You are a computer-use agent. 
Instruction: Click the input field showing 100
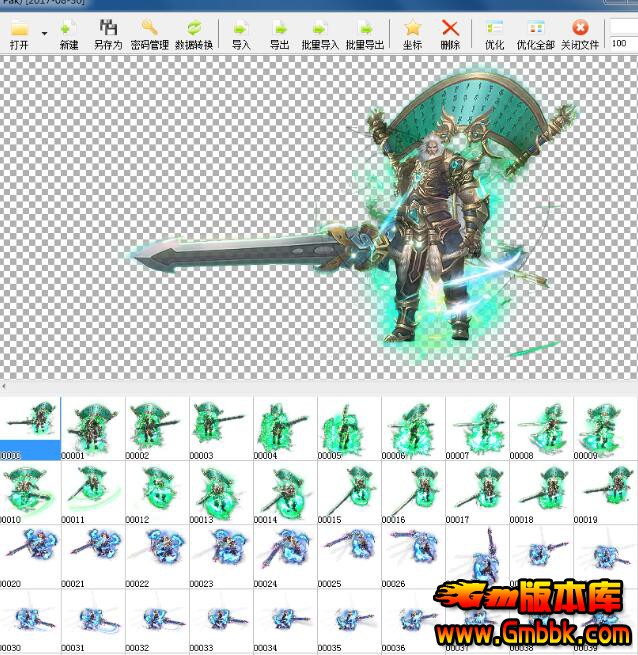pos(623,43)
